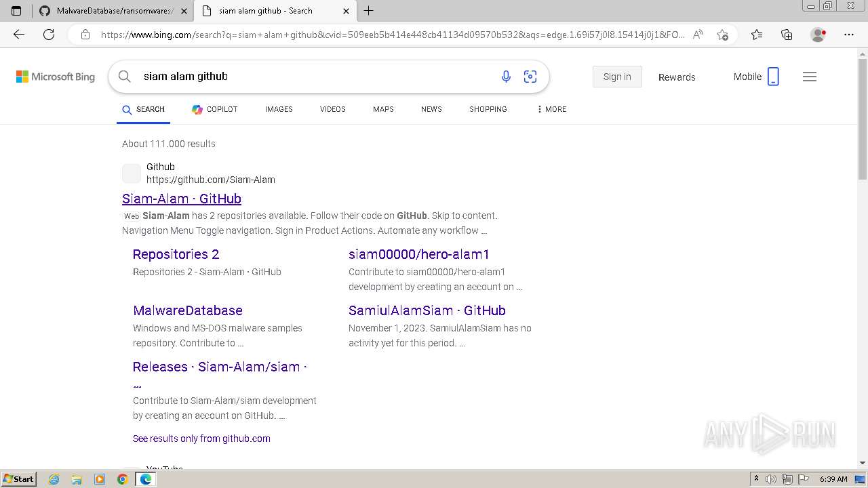
Task: Open siam00000/hero-alam1 link
Action: tap(419, 254)
